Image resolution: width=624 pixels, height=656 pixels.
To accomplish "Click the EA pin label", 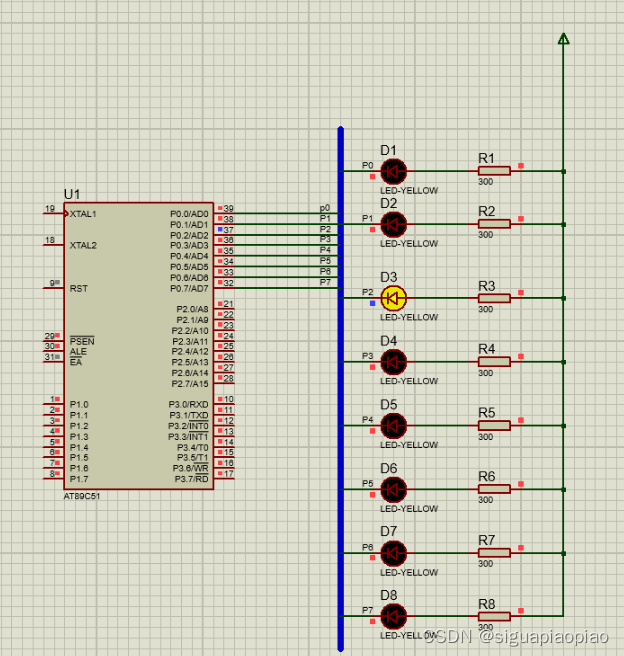I will pyautogui.click(x=76, y=362).
